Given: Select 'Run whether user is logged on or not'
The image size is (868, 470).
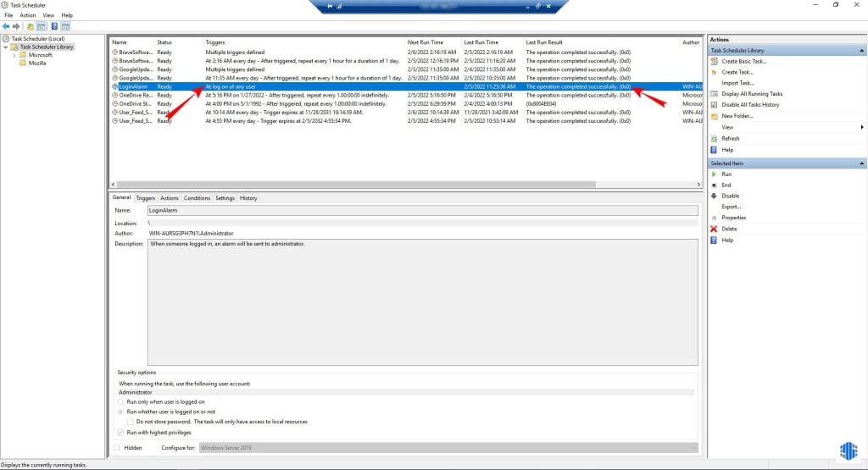Looking at the screenshot, I should 120,412.
